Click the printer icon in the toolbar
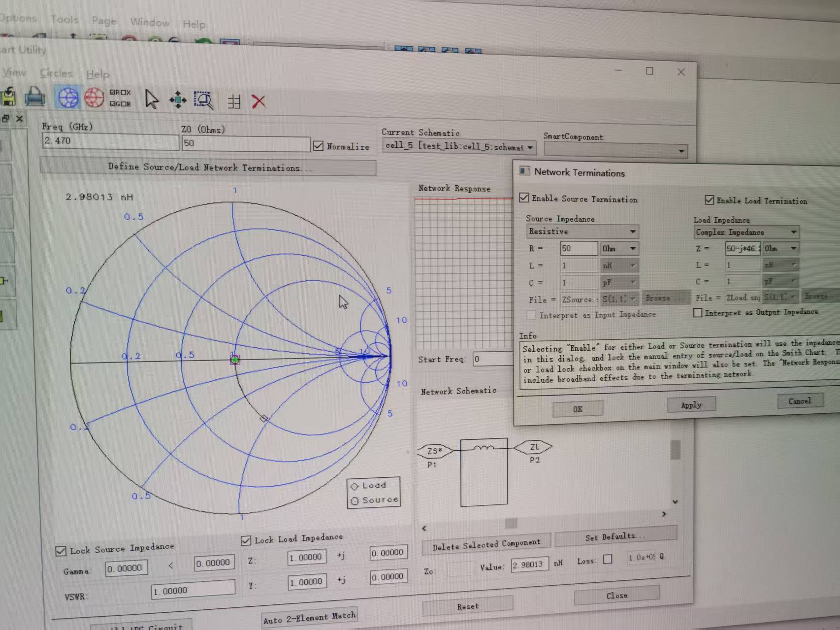This screenshot has height=630, width=840. [x=34, y=97]
